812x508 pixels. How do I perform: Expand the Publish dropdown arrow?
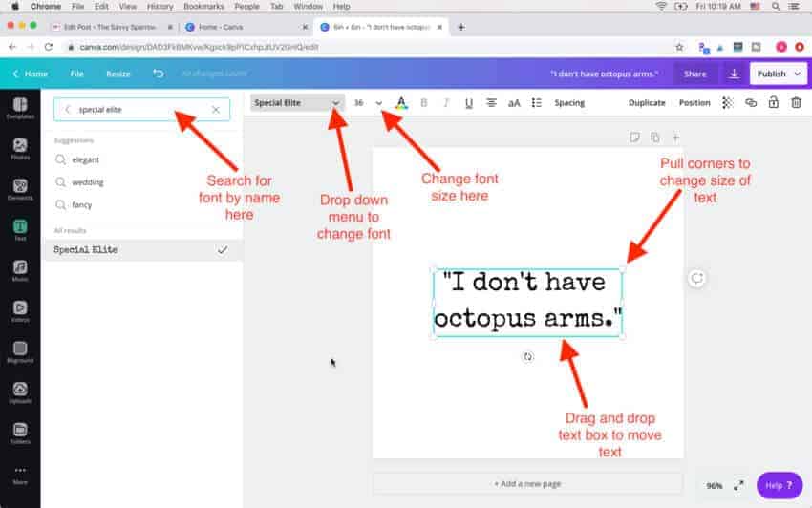tap(797, 74)
